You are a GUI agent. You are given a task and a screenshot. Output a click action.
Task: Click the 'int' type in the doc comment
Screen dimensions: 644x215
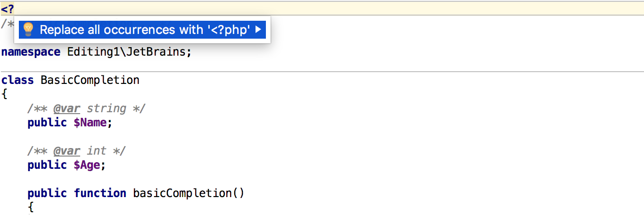[97, 151]
